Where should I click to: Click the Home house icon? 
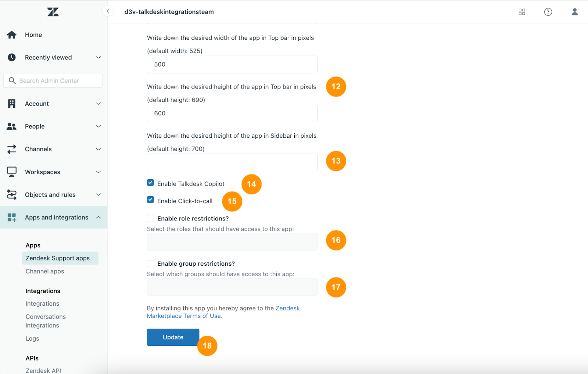pos(12,35)
